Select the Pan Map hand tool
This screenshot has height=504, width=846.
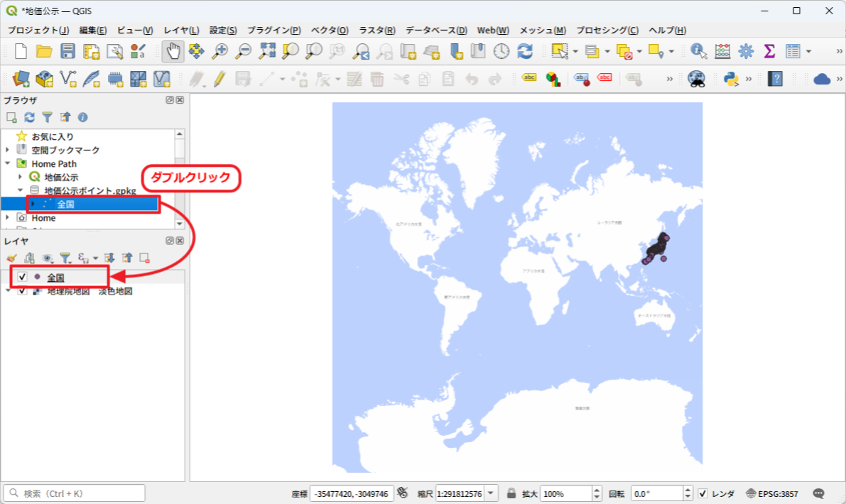171,51
